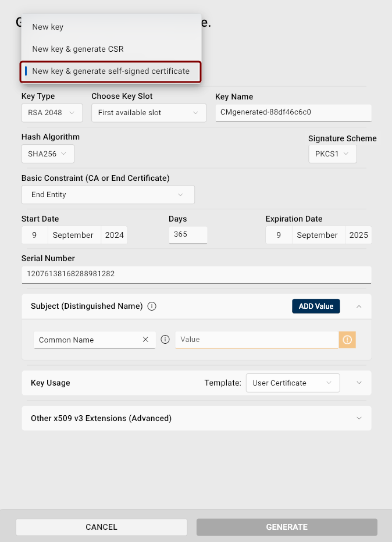Click the ADD Value button
This screenshot has width=392, height=542.
coord(315,306)
